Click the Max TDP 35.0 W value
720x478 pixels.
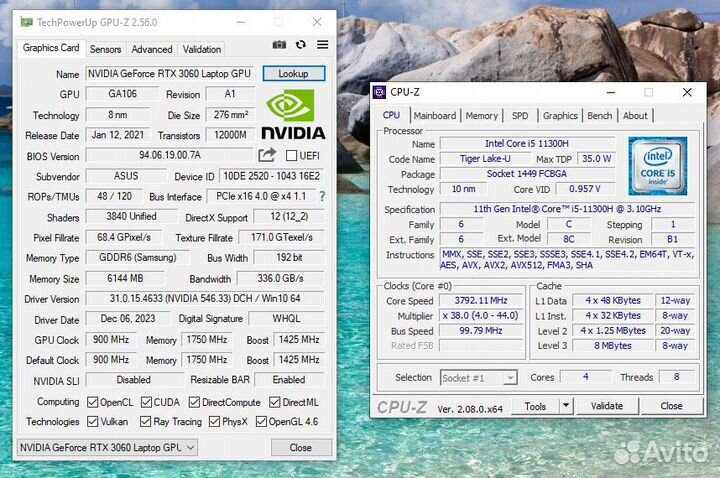596,158
